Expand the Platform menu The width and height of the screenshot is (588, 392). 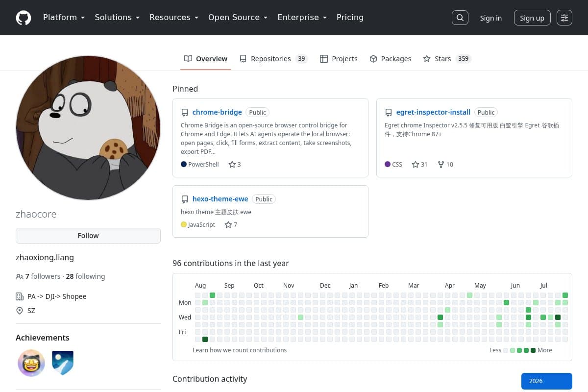click(64, 18)
